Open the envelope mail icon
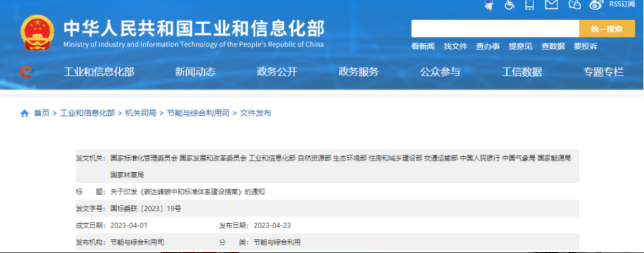This screenshot has height=253, width=644. point(551,5)
